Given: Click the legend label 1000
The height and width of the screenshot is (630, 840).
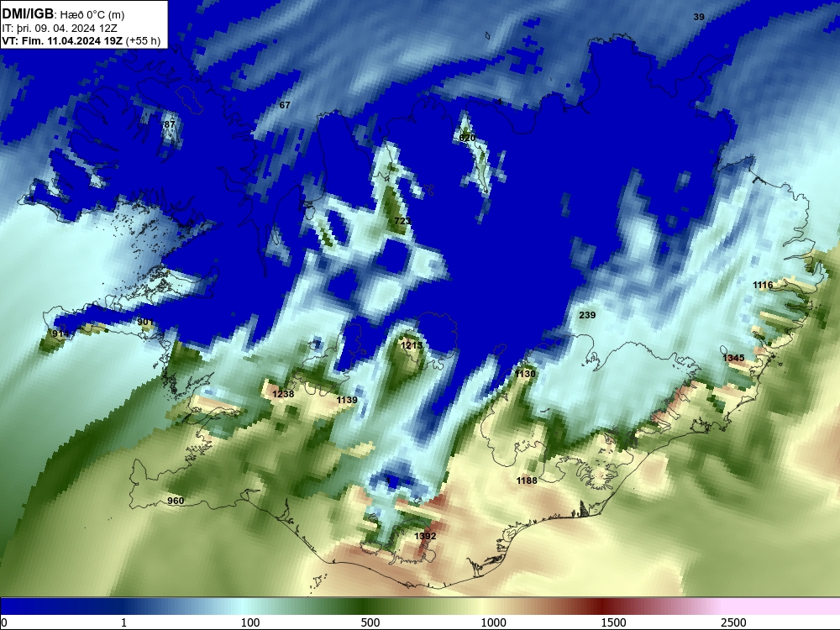Looking at the screenshot, I should [493, 622].
